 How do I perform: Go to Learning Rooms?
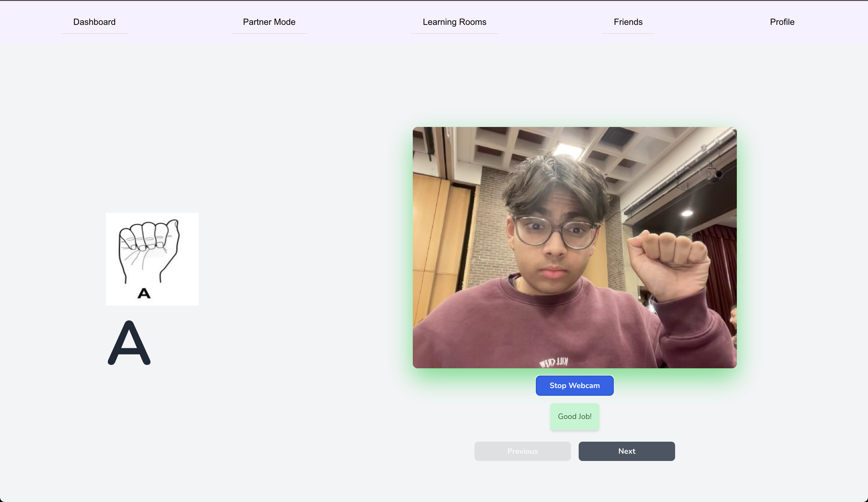click(454, 22)
